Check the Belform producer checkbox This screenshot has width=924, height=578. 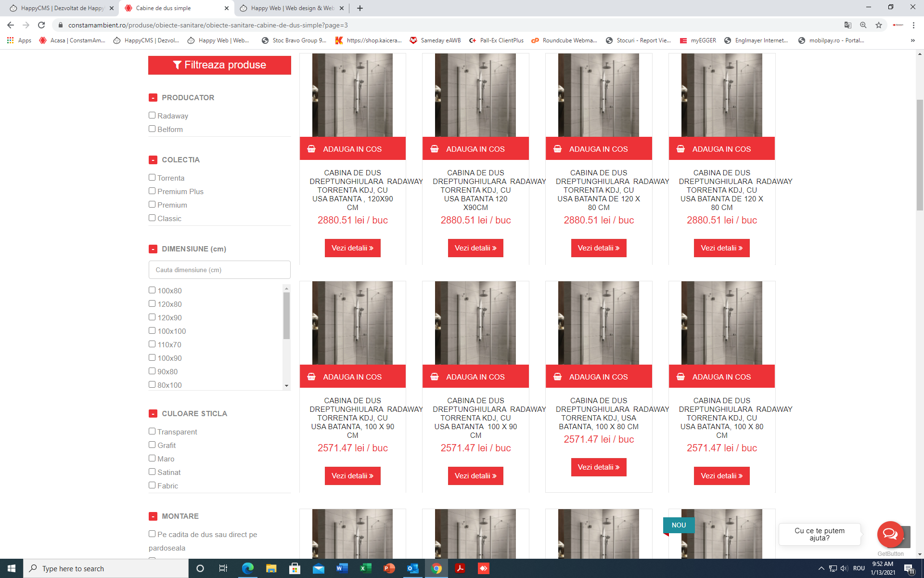tap(152, 129)
